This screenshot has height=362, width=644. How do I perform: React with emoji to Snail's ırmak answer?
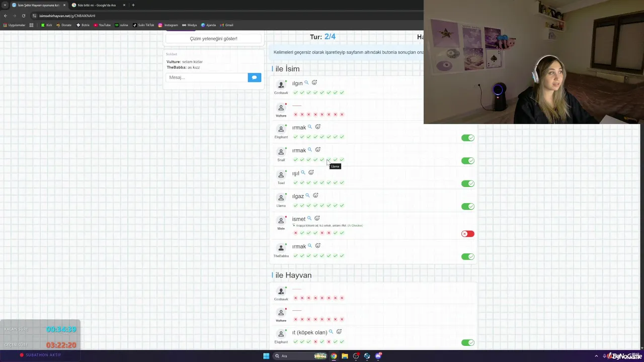(x=317, y=150)
